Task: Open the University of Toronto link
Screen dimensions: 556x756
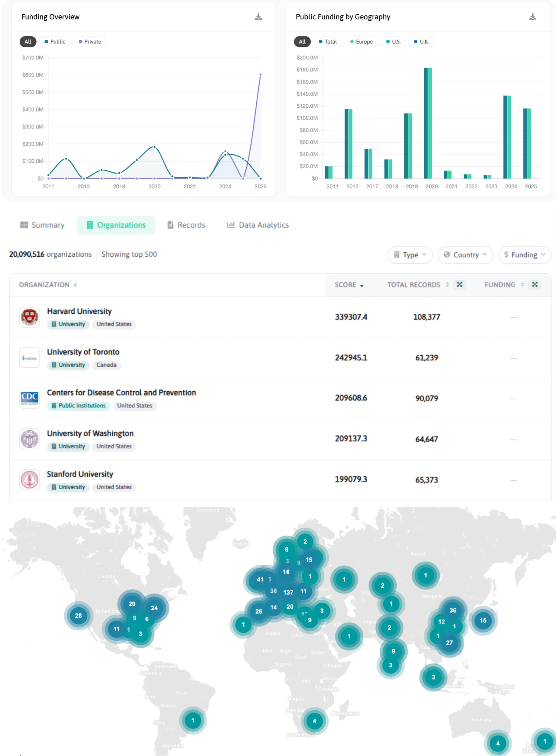Action: point(83,352)
